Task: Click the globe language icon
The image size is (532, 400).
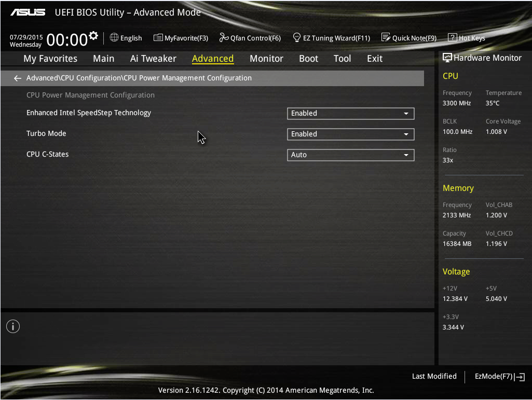Action: coord(114,37)
